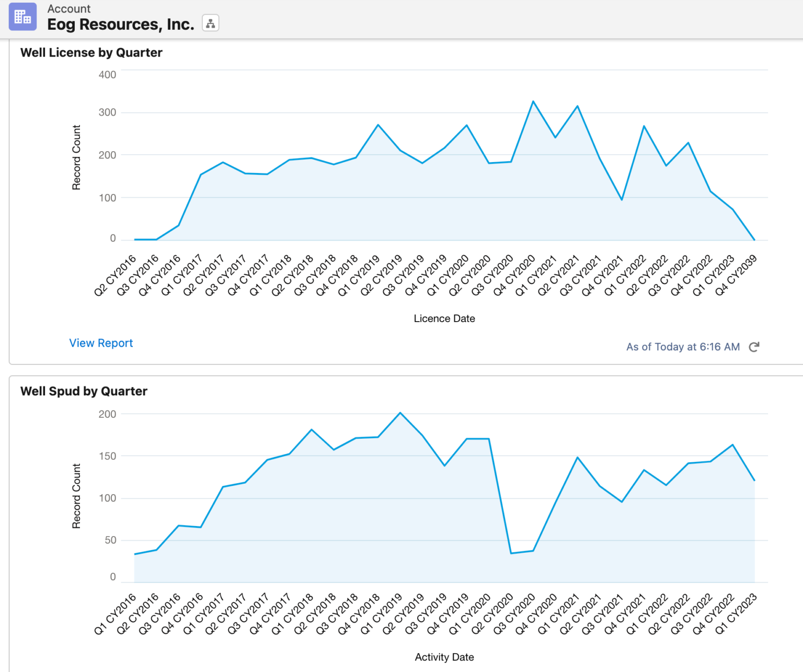The image size is (803, 672).
Task: Click the Q2 CY2020 low point in spud chart
Action: 511,553
